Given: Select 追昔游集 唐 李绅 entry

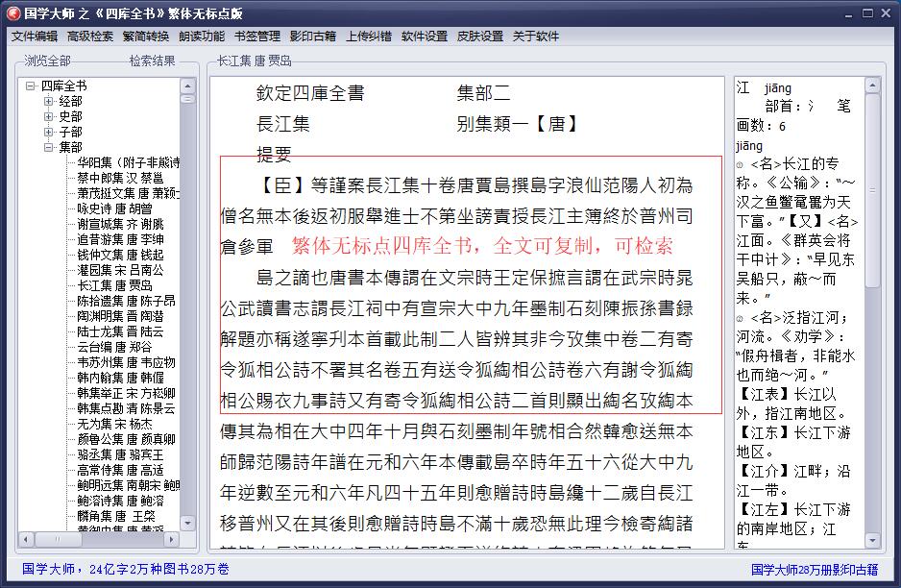Looking at the screenshot, I should coord(121,239).
